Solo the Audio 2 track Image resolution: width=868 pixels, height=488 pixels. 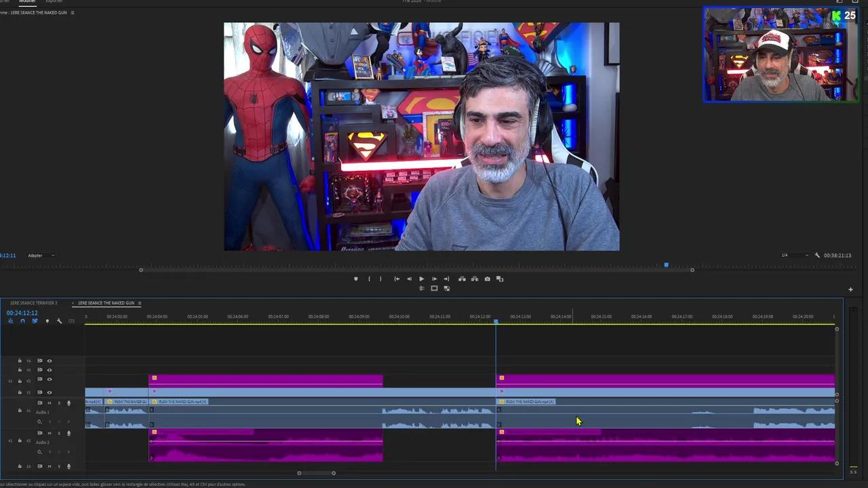click(59, 432)
